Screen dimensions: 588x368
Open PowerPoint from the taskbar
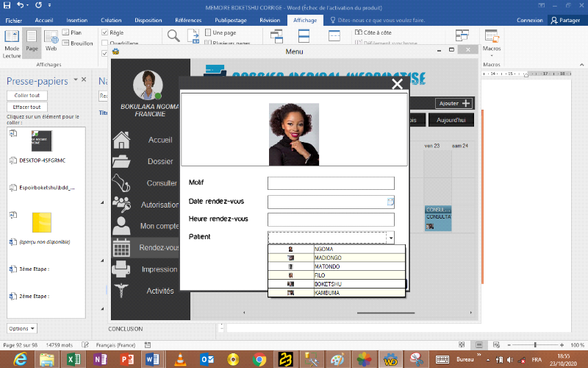tap(126, 359)
